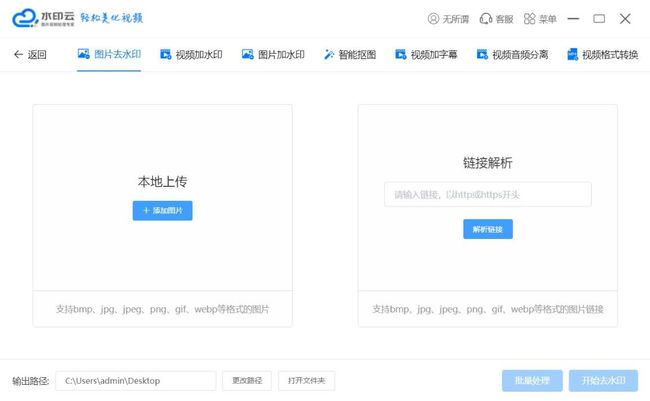Image resolution: width=650 pixels, height=401 pixels.
Task: Open 视频加字幕 tab
Action: [426, 54]
